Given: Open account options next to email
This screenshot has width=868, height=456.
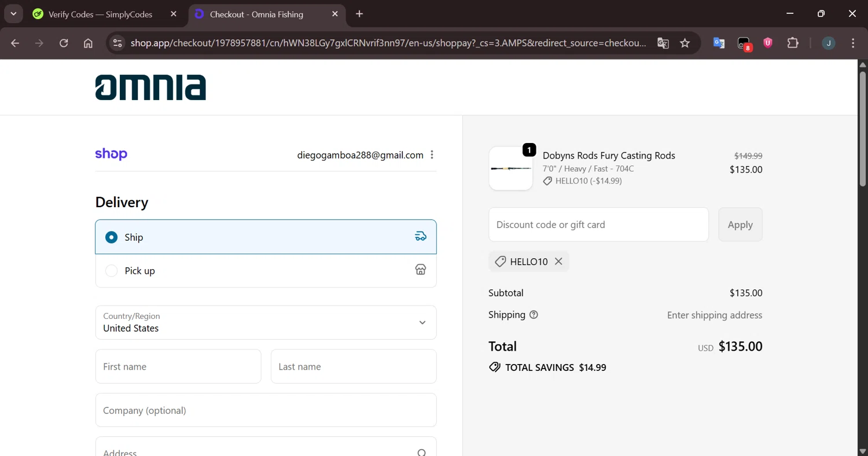Looking at the screenshot, I should (432, 155).
